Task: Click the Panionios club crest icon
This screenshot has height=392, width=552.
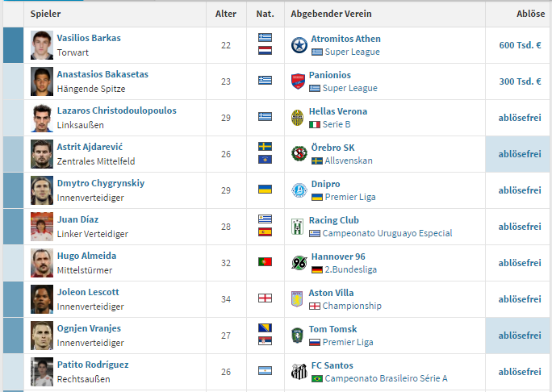Action: point(298,81)
